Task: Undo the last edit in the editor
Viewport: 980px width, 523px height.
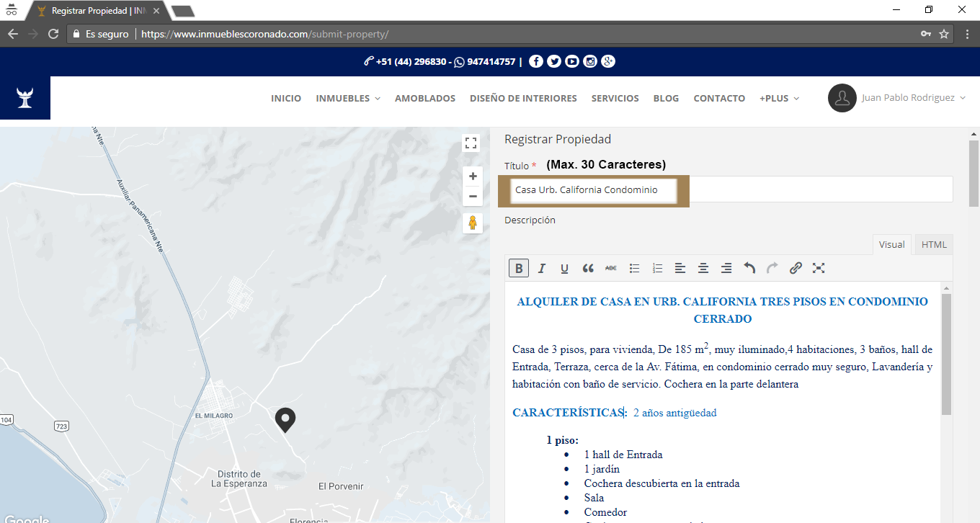Action: 749,268
